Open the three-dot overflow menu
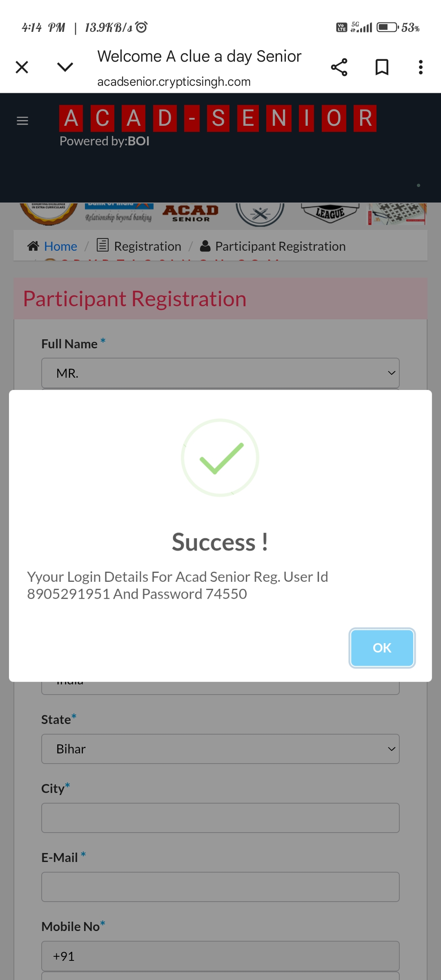Viewport: 441px width, 980px height. point(421,67)
